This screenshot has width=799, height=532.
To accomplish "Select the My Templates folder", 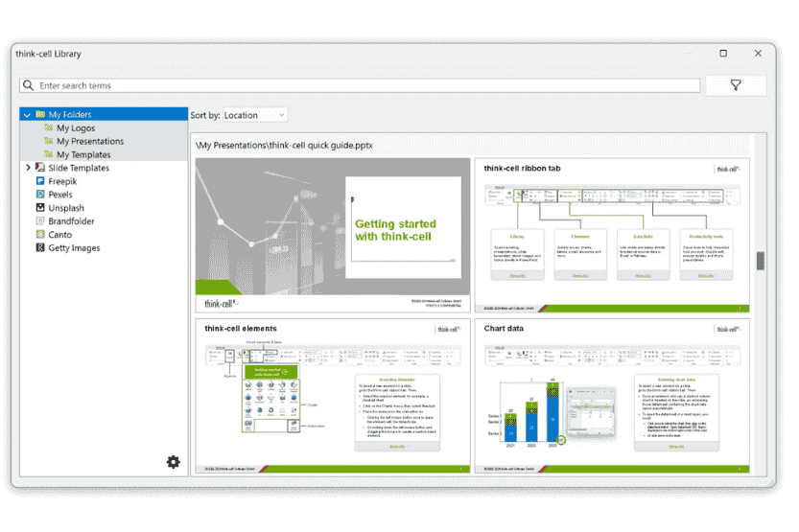I will point(82,154).
